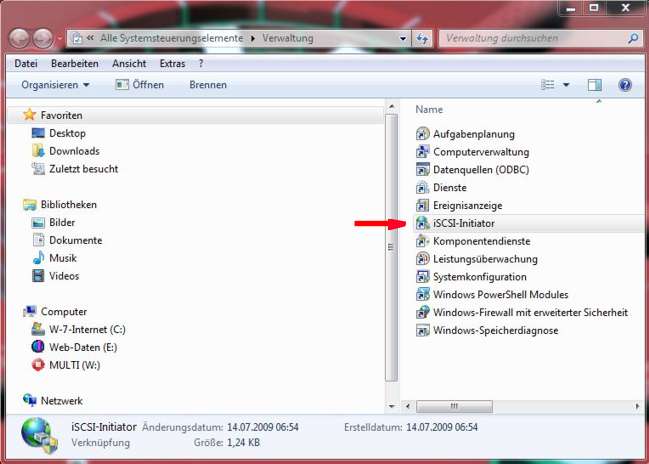
Task: Open the address bar history dropdown arrow
Action: [x=403, y=38]
